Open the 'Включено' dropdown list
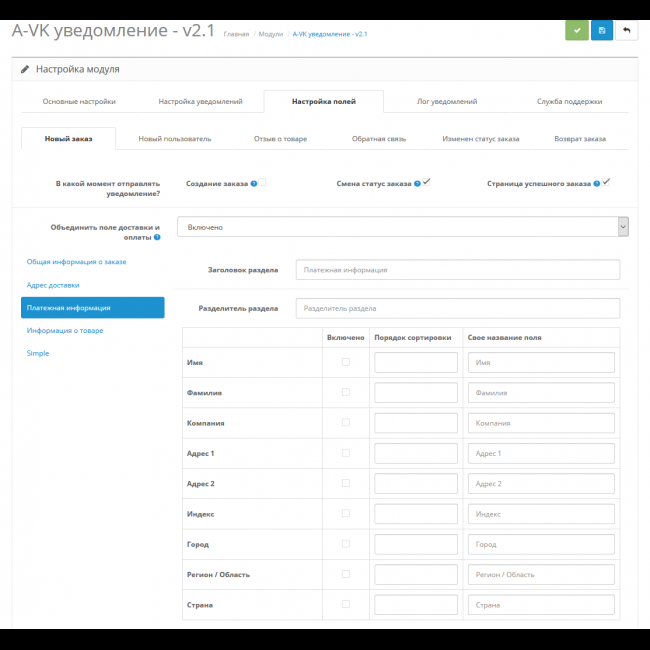The height and width of the screenshot is (650, 650). click(402, 227)
